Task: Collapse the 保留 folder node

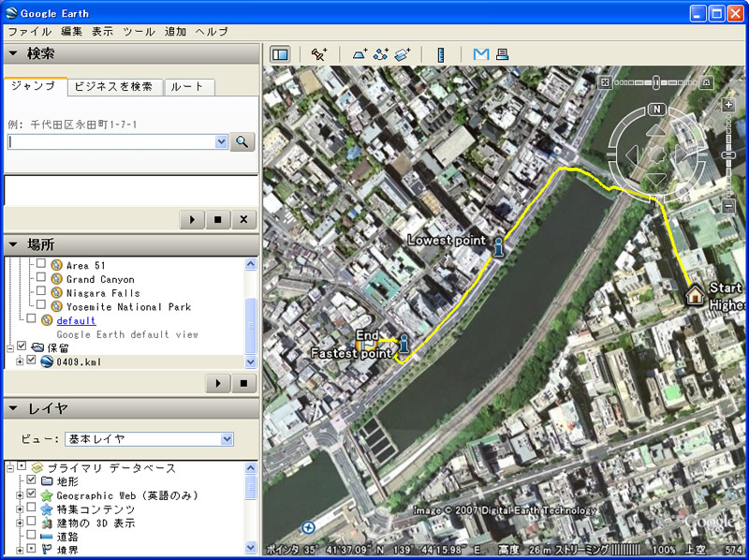Action: coord(10,347)
